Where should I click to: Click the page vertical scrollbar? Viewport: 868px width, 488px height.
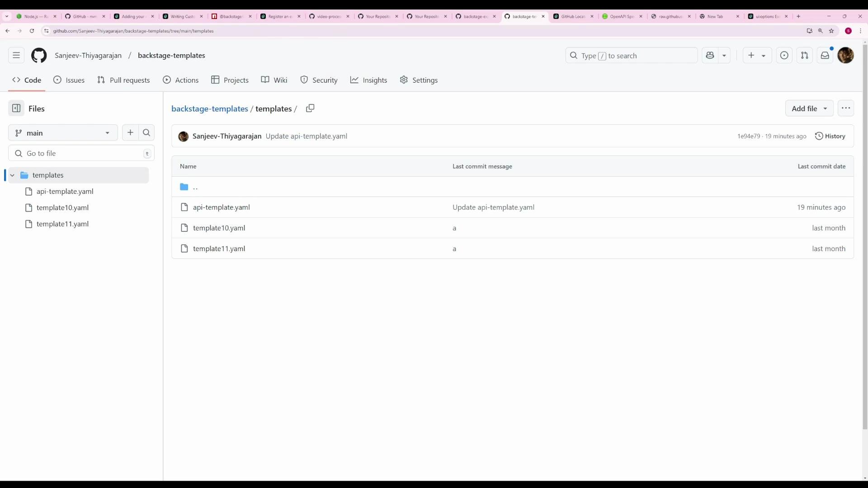pos(865,236)
